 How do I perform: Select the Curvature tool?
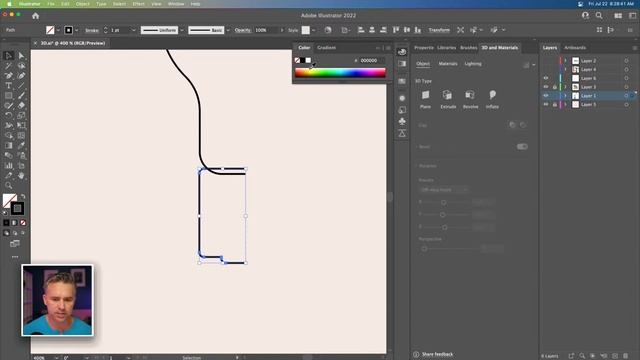[21, 76]
